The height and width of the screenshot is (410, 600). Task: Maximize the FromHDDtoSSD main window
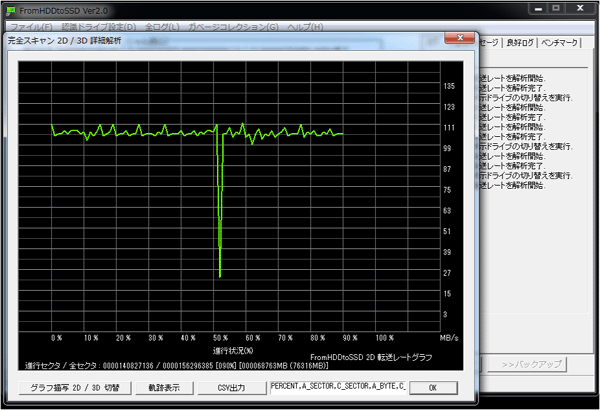(556, 8)
